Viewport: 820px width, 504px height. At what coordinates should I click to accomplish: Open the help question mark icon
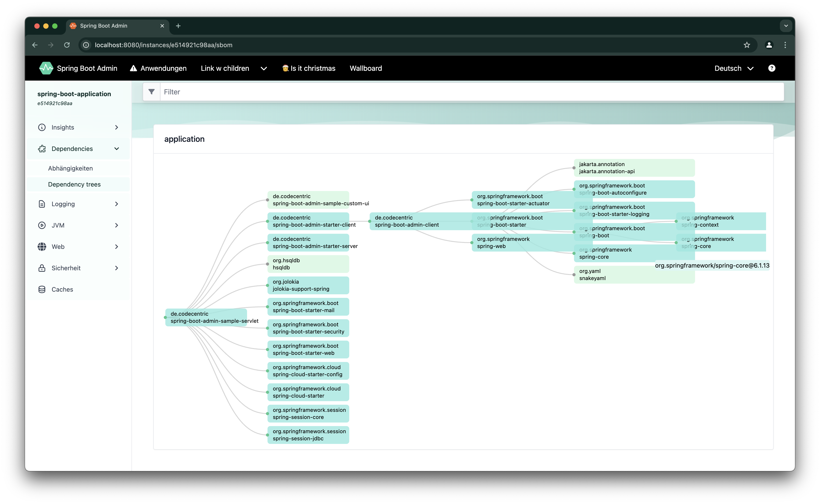click(772, 68)
